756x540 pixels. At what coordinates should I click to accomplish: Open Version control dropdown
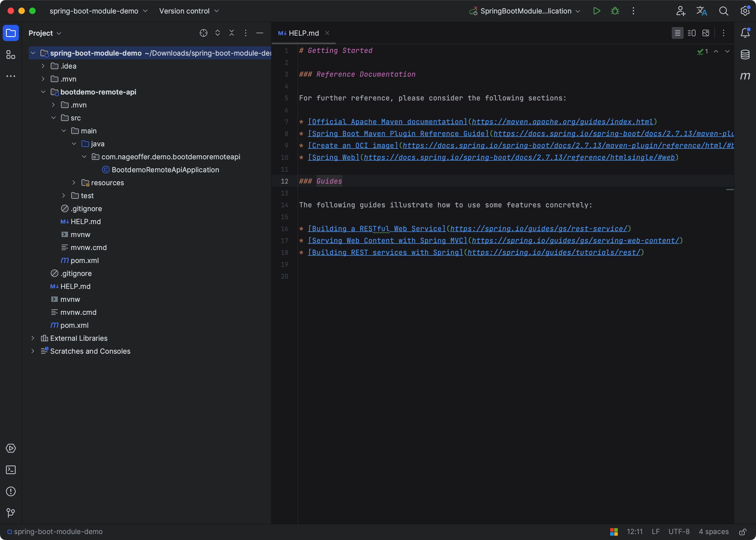point(189,11)
